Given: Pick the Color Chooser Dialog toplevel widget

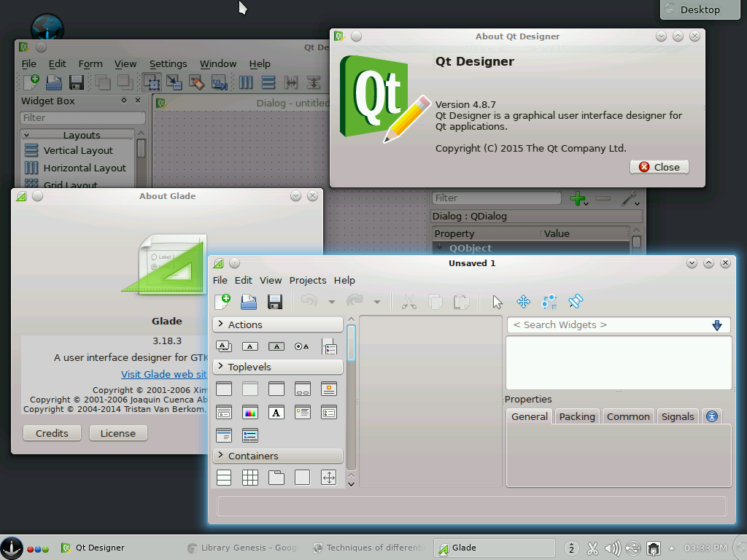Looking at the screenshot, I should tap(250, 413).
